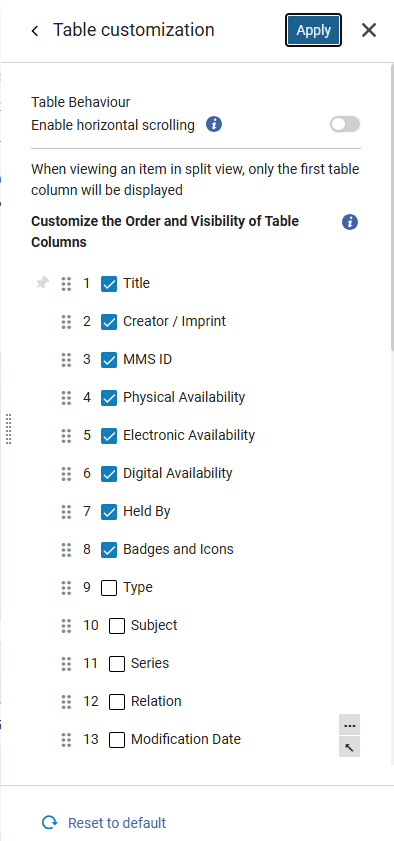Screen dimensions: 394x841
Task: Uncheck the Digital Availability checkbox
Action: tap(109, 474)
